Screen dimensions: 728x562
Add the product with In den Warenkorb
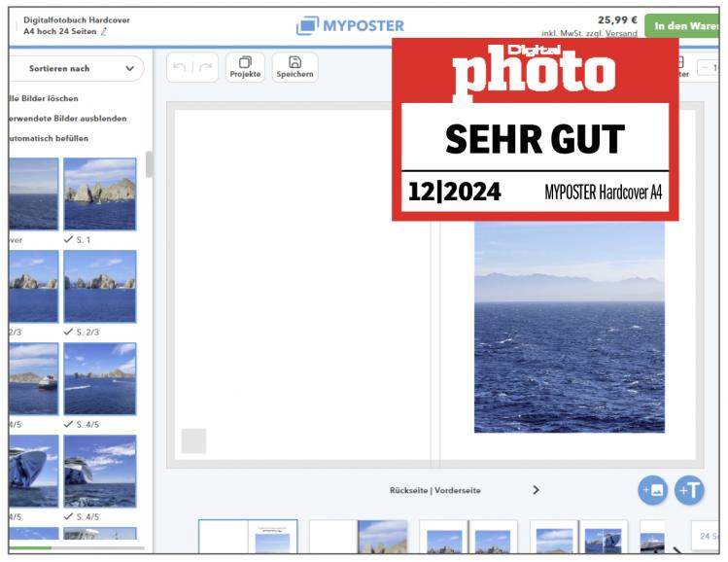681,26
